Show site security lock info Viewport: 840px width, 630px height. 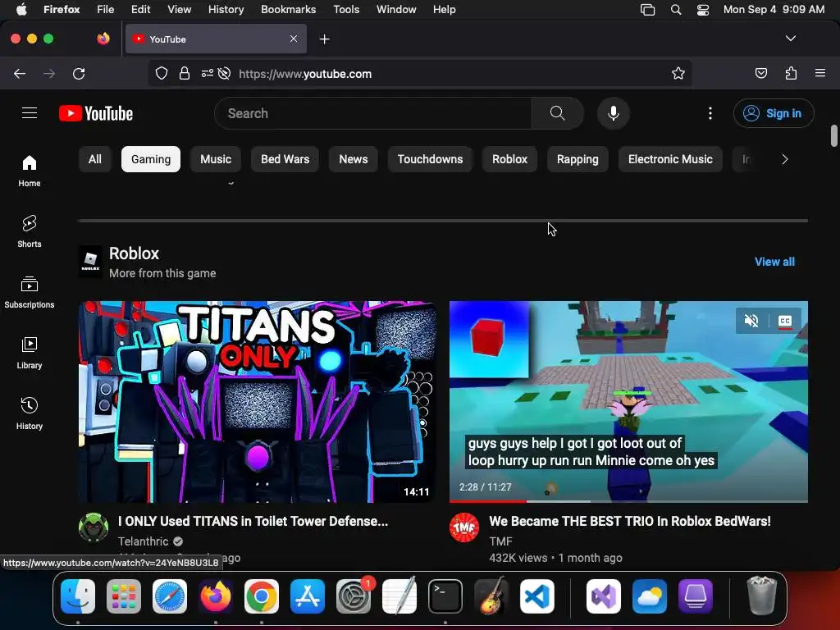point(185,73)
